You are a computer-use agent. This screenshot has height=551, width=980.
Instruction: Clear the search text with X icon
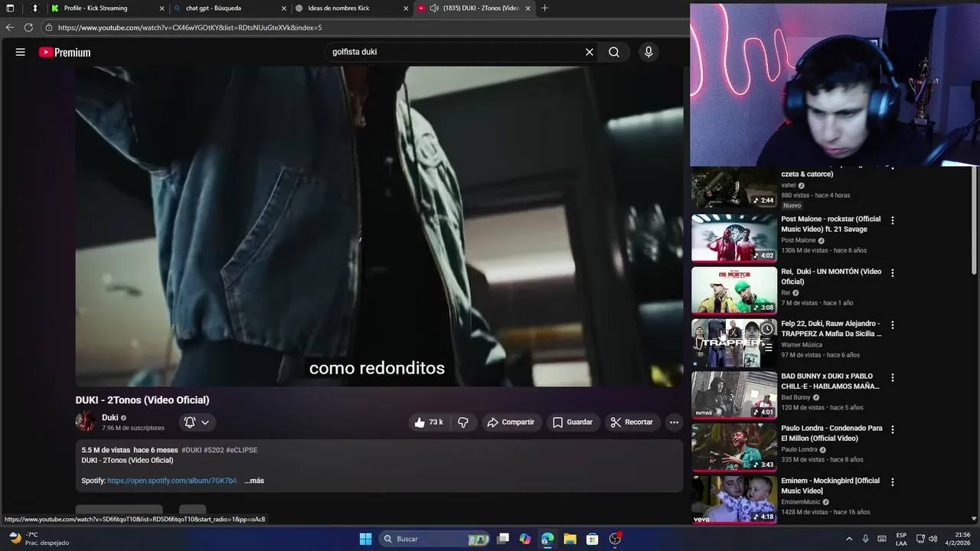[590, 52]
